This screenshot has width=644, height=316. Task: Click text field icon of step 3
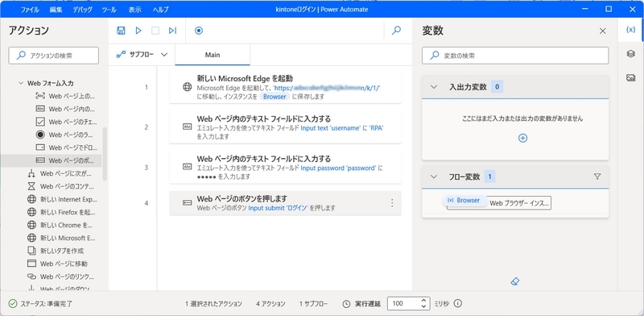(x=187, y=167)
